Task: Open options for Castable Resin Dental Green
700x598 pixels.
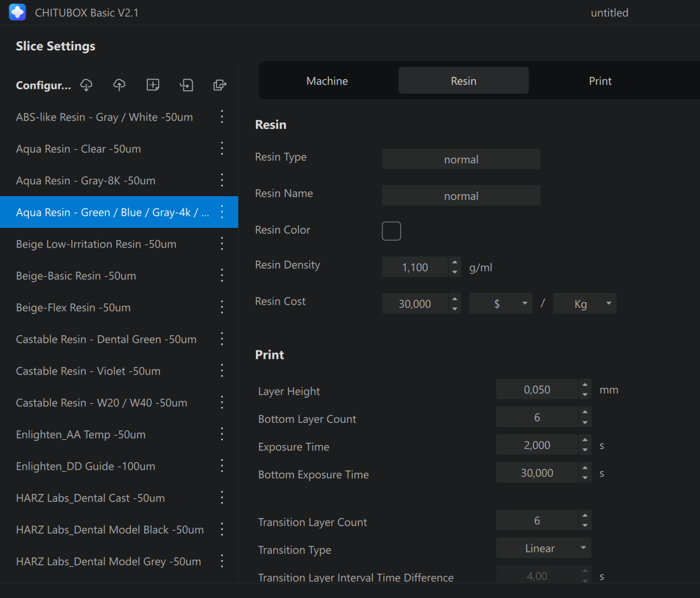Action: (x=222, y=339)
